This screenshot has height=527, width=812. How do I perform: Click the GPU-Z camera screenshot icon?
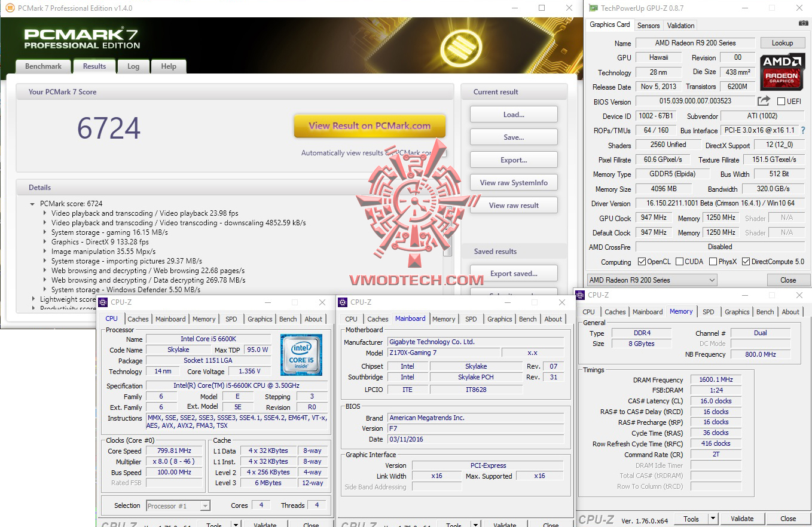click(x=803, y=23)
